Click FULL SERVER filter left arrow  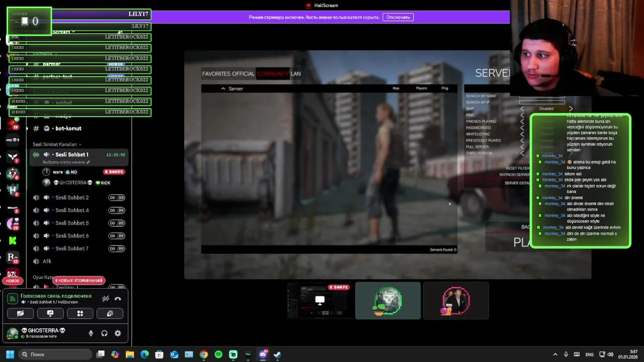point(522,147)
